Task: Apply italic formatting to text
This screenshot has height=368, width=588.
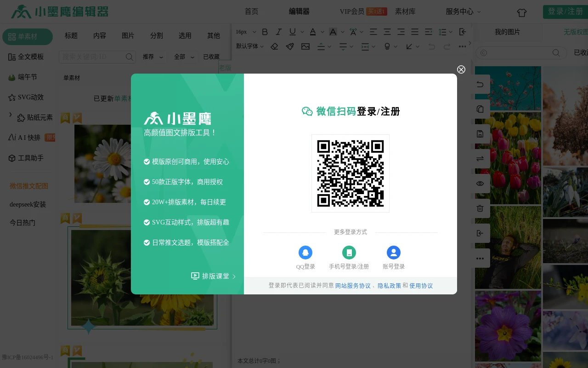Action: tap(278, 32)
